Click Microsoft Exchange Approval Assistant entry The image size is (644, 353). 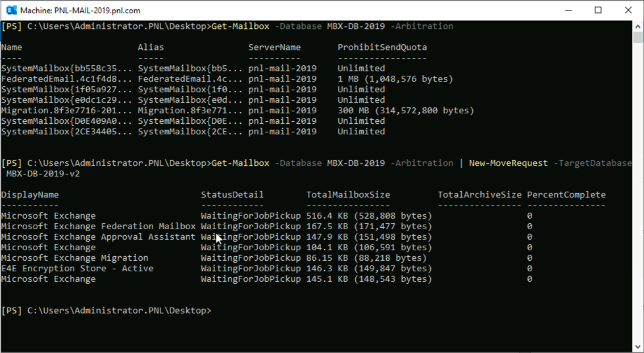tap(98, 237)
